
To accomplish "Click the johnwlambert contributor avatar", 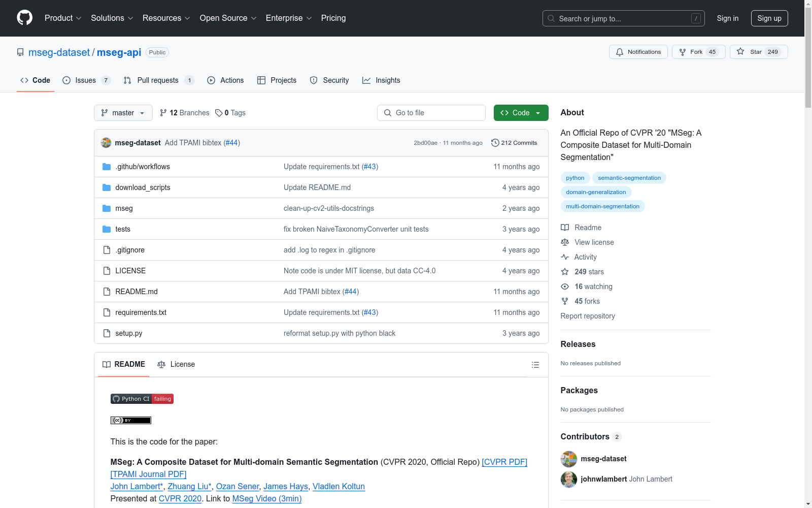I will coord(569,479).
